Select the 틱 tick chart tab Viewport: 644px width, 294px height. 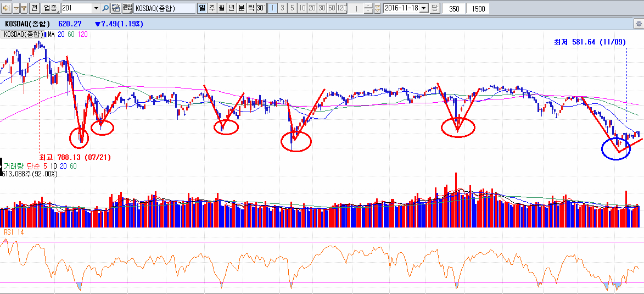[251, 8]
